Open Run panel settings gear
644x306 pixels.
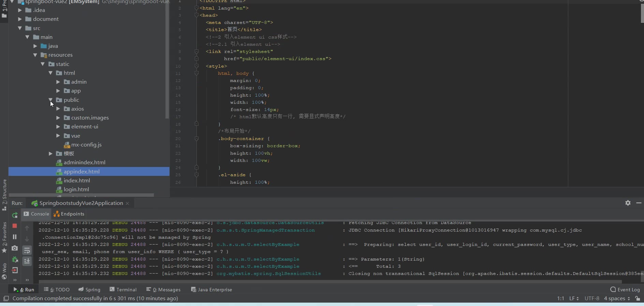tap(628, 203)
